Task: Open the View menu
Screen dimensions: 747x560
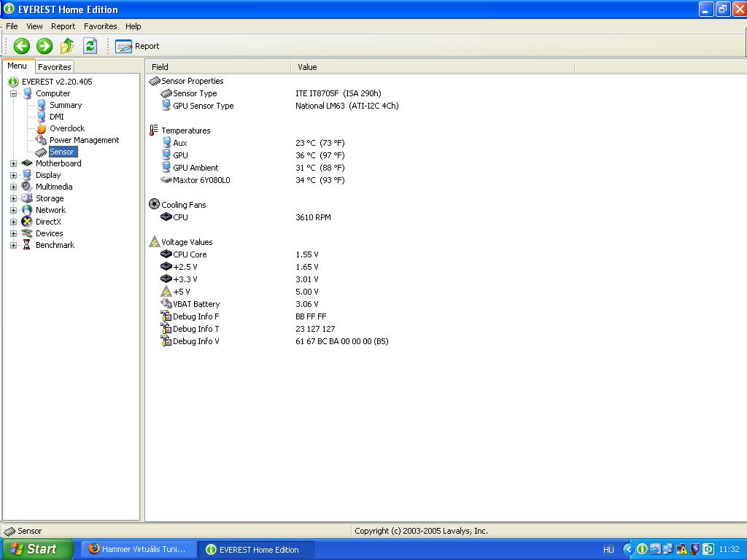Action: 34,26
